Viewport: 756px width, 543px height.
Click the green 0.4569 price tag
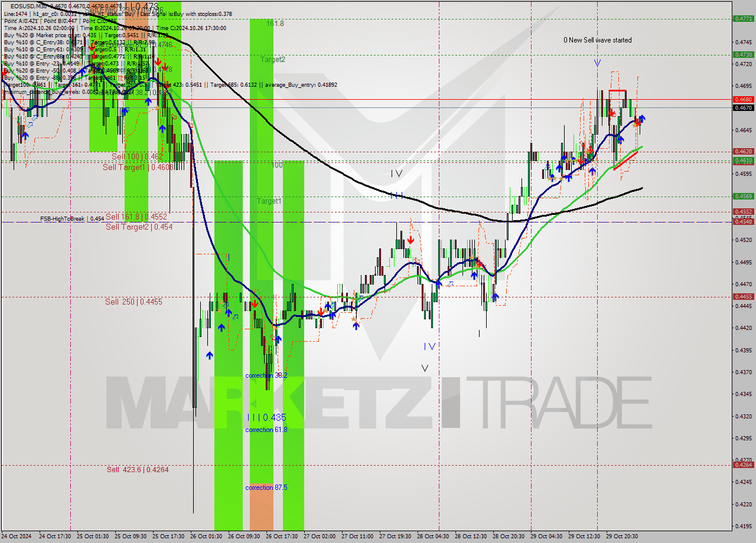pos(743,196)
